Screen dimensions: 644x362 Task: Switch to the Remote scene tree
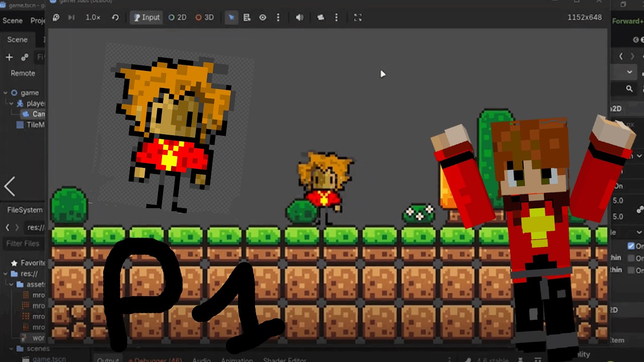click(23, 73)
